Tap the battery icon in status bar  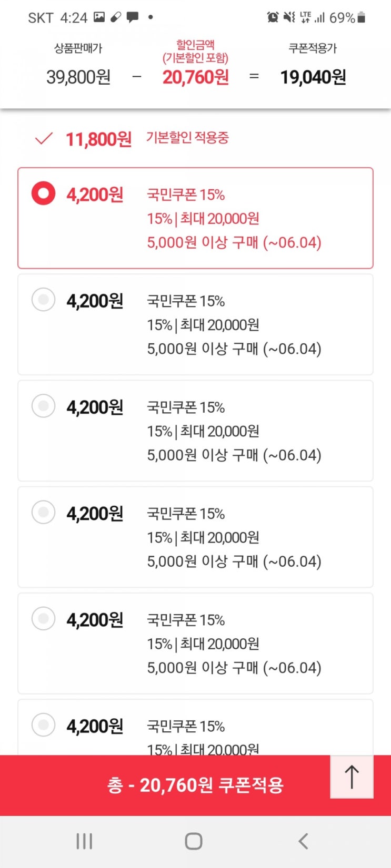tap(361, 17)
